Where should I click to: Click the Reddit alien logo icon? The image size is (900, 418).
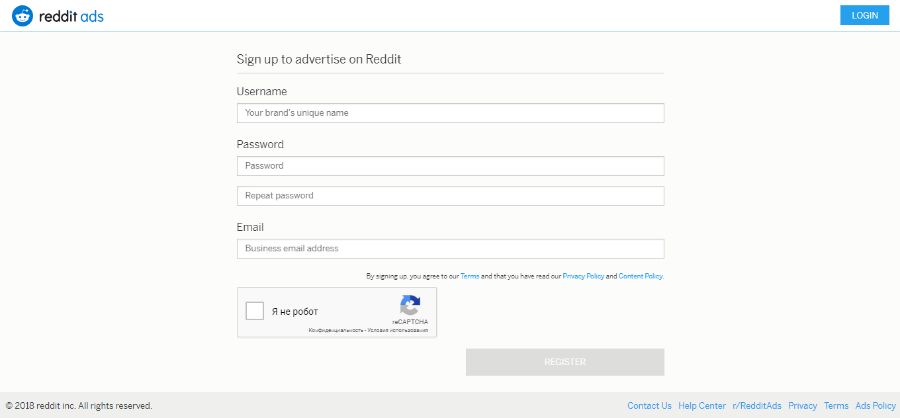[x=23, y=15]
